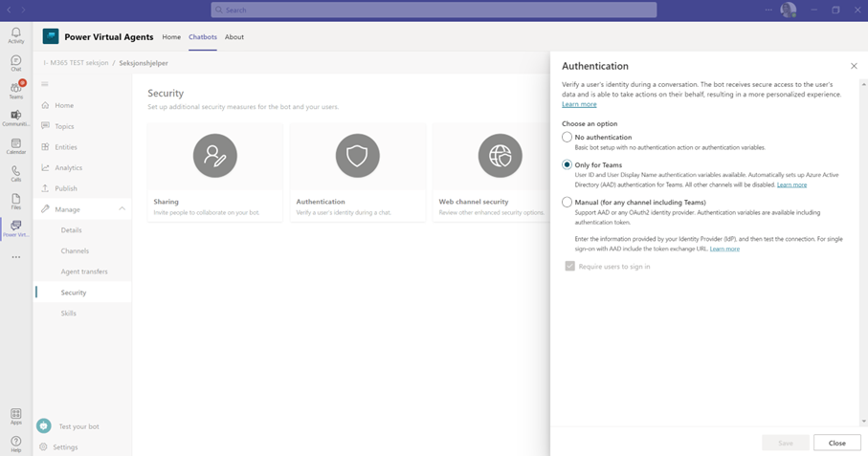Screen dimensions: 868x456
Task: Go forward with the right arrow
Action: coord(23,10)
